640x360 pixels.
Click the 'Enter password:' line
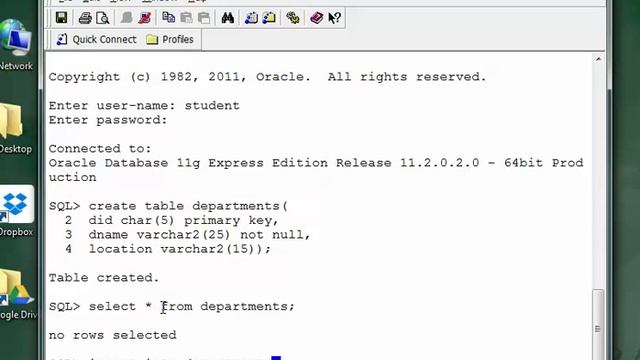tap(108, 120)
